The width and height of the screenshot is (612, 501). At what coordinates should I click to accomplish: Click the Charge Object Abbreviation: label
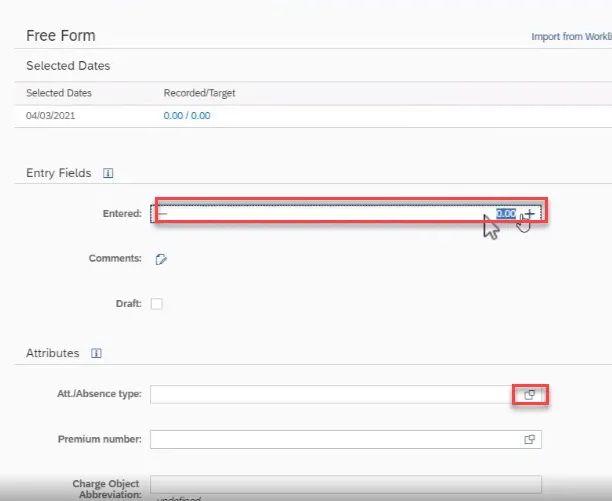106,489
